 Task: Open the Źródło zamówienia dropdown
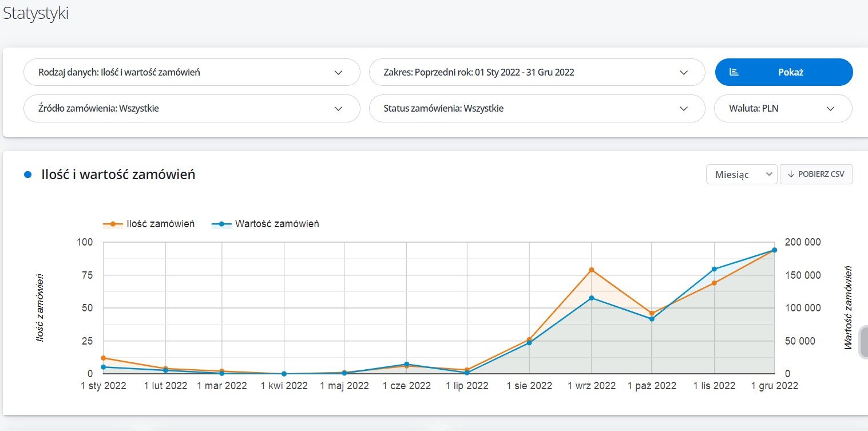[192, 109]
